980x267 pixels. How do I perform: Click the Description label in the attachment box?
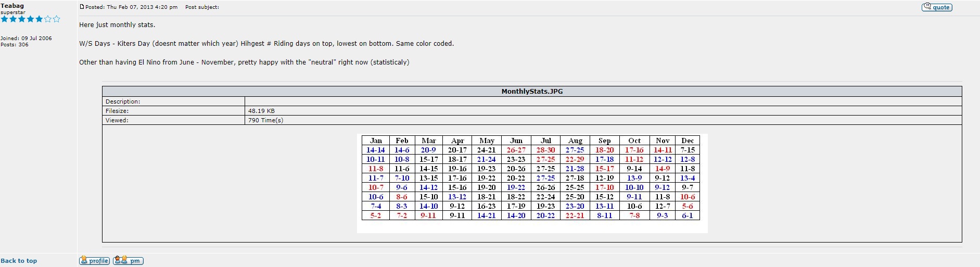[x=123, y=101]
